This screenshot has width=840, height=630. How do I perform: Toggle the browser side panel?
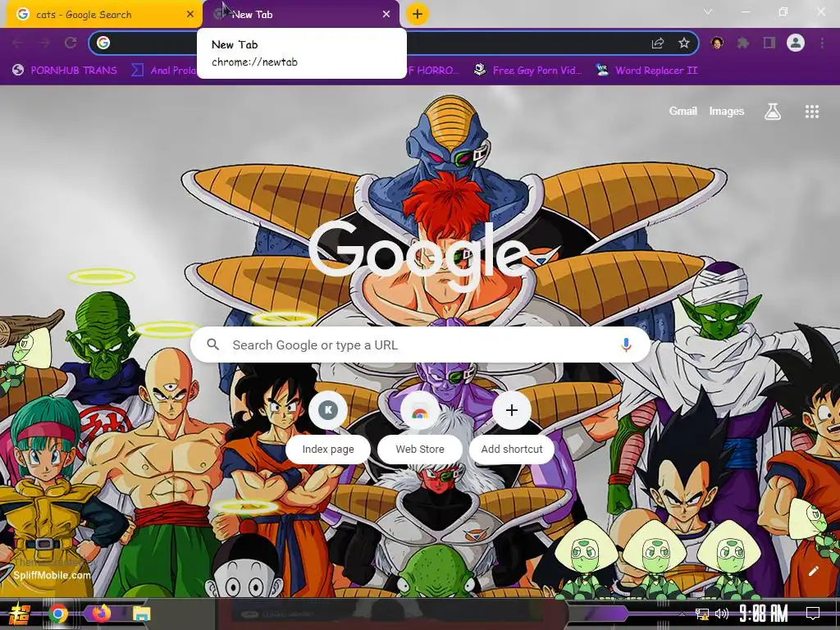769,43
